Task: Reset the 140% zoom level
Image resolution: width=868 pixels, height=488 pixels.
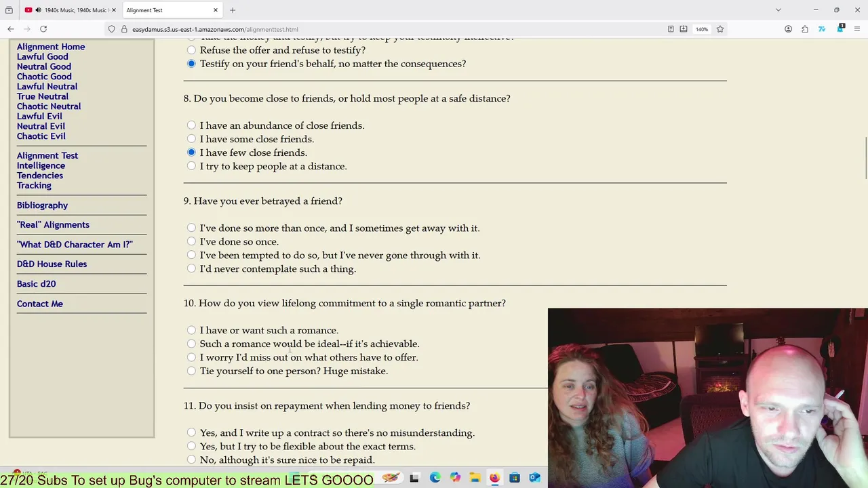Action: point(702,29)
